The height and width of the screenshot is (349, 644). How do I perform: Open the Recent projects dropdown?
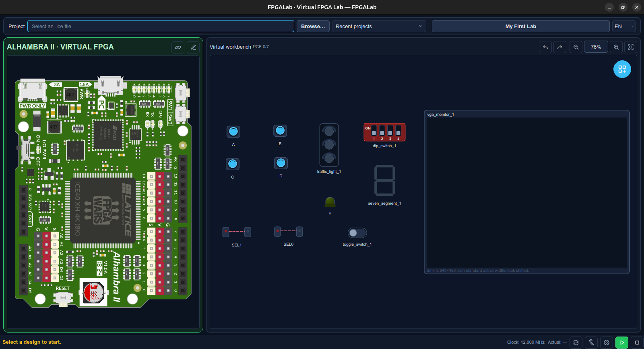tap(379, 26)
